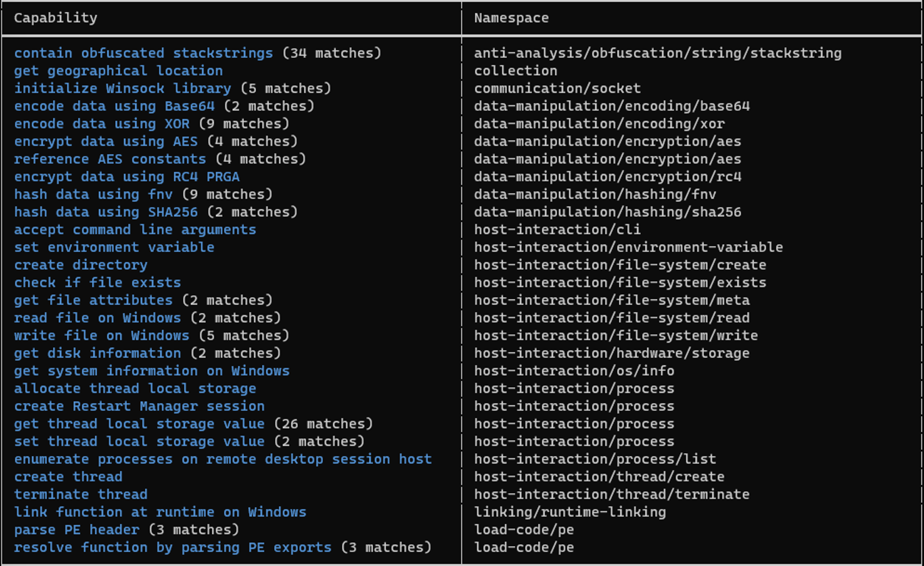This screenshot has width=924, height=566.
Task: Click 'resolve function by parsing PE exports'
Action: click(x=172, y=547)
